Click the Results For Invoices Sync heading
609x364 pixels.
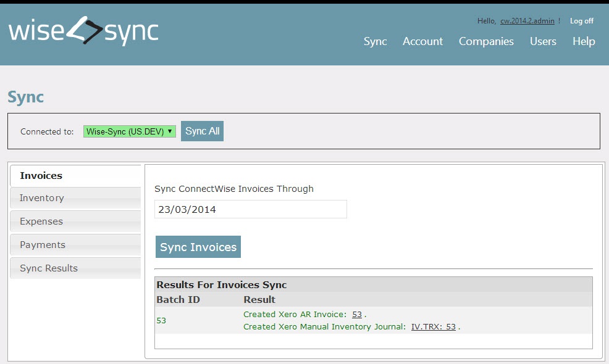(221, 285)
